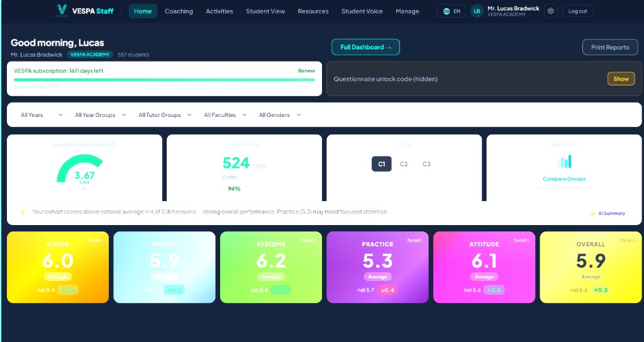Open the Coaching tab
This screenshot has height=342, width=644.
179,11
